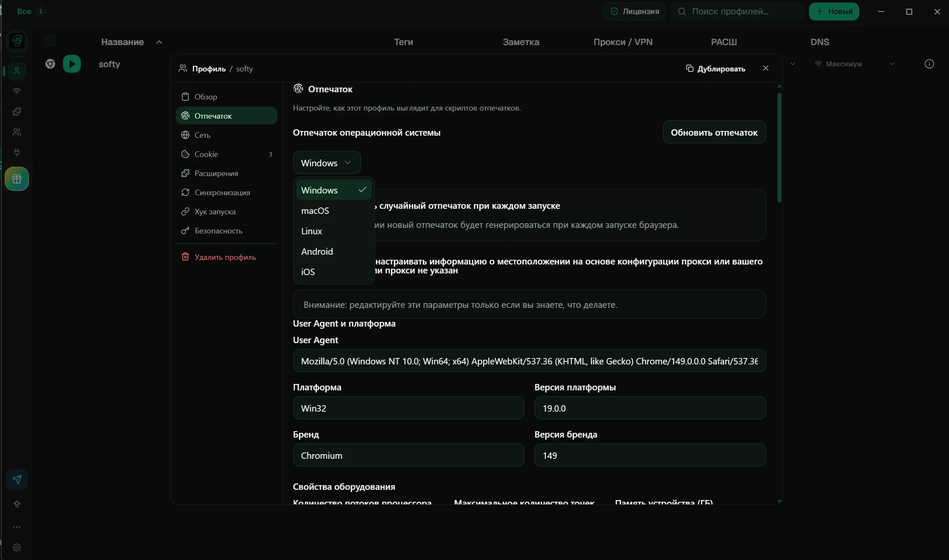Click the РАСШ column header

point(724,42)
